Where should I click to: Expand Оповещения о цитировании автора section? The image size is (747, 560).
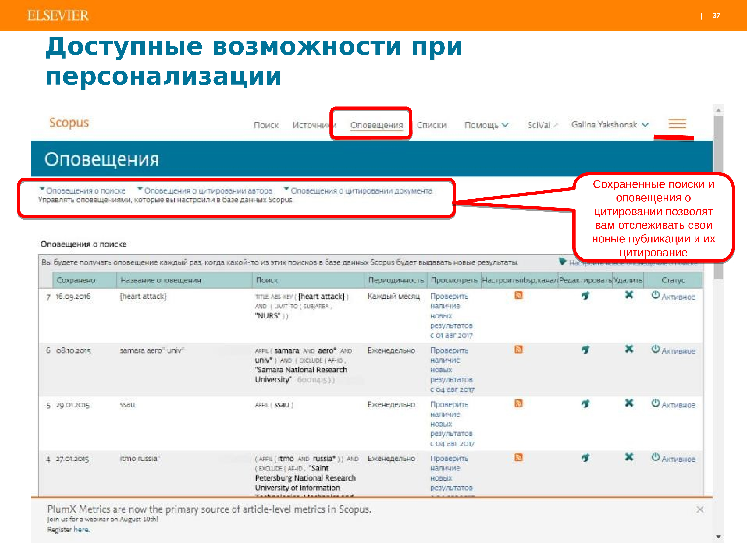205,191
